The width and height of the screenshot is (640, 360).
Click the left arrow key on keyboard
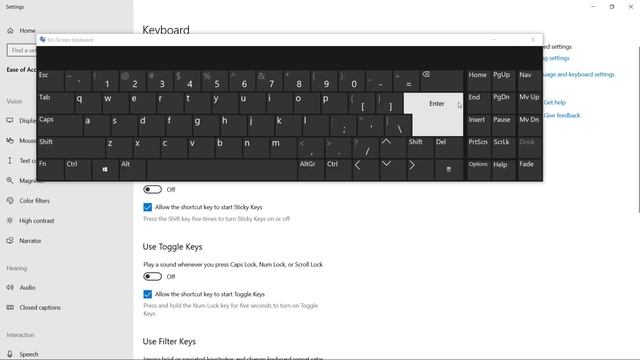pyautogui.click(x=365, y=169)
